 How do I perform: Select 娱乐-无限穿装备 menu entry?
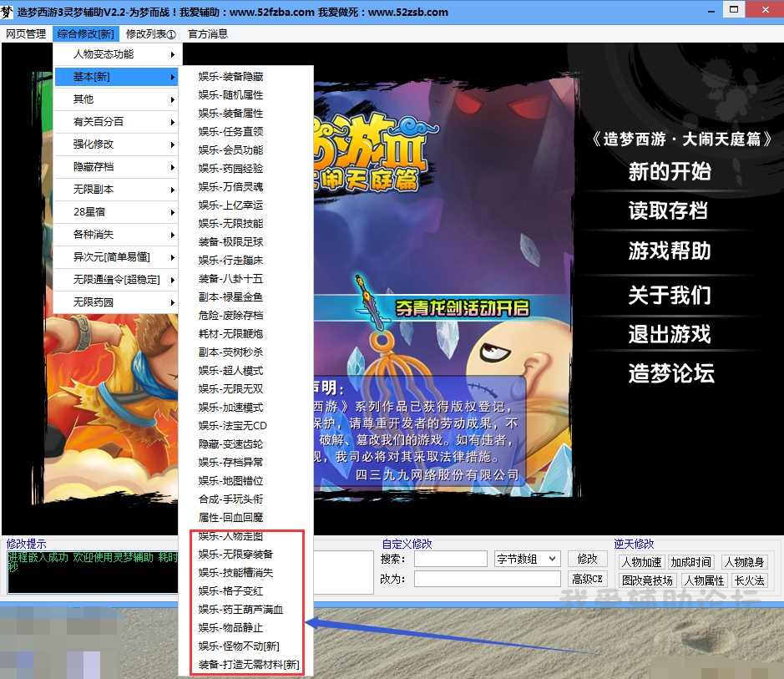246,554
